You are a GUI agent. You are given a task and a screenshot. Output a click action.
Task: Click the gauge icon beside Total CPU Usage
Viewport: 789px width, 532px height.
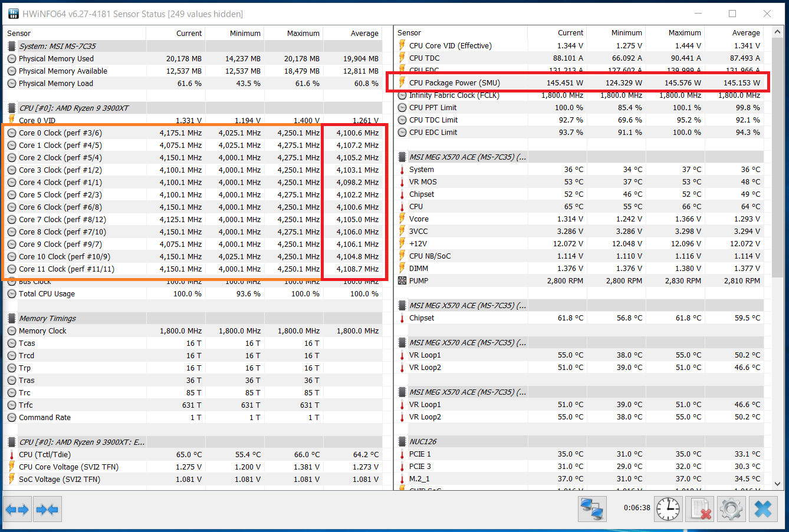tap(12, 293)
